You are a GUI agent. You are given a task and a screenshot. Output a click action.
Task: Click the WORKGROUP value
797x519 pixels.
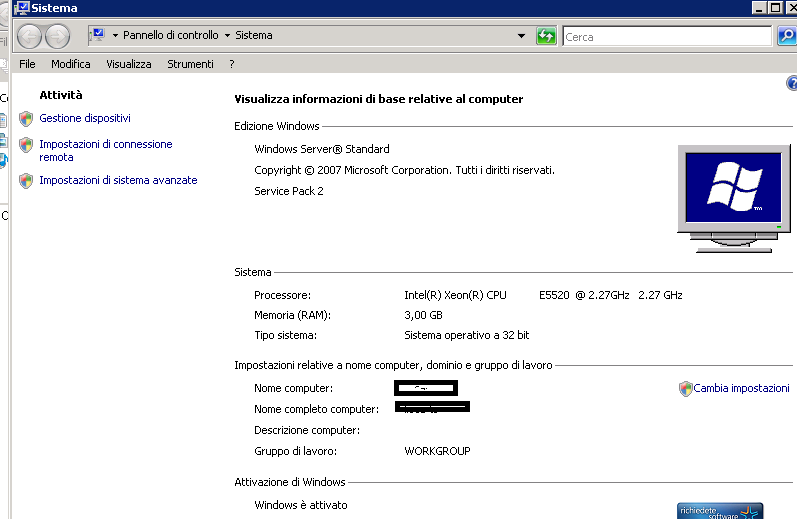coord(437,451)
